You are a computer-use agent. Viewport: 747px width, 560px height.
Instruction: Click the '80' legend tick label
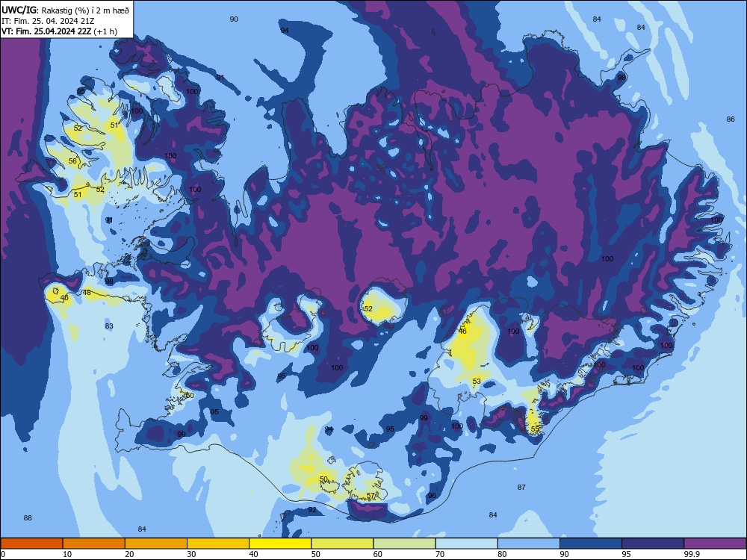pos(502,554)
